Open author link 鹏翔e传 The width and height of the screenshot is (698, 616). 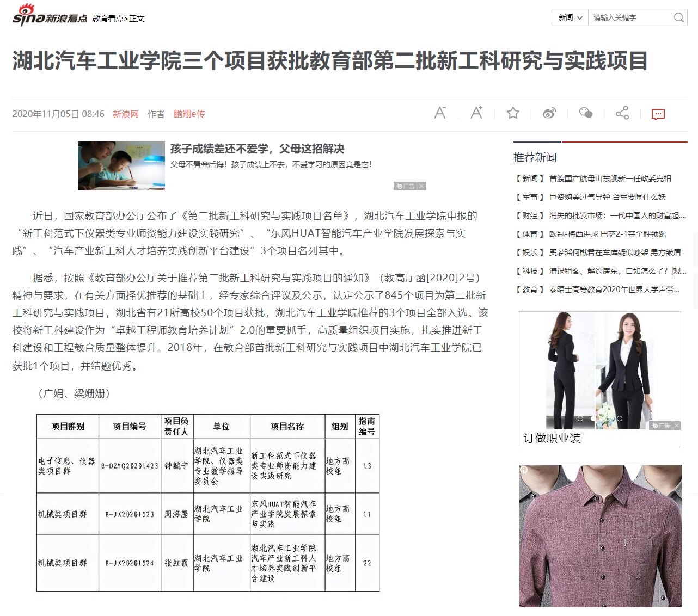pos(189,114)
